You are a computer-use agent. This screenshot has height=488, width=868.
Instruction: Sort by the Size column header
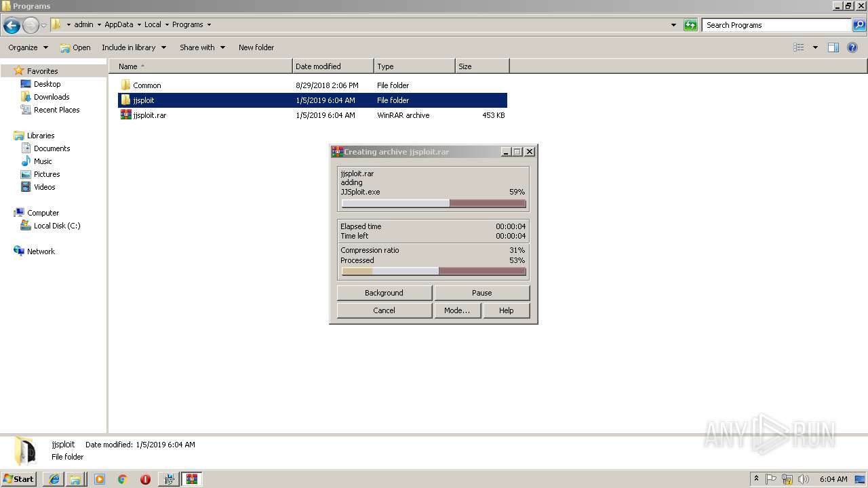(482, 66)
